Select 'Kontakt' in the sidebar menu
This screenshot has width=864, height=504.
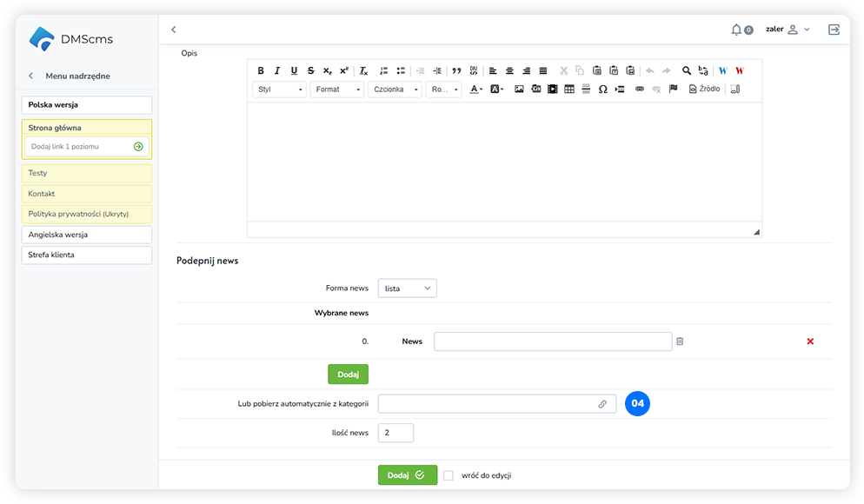87,194
